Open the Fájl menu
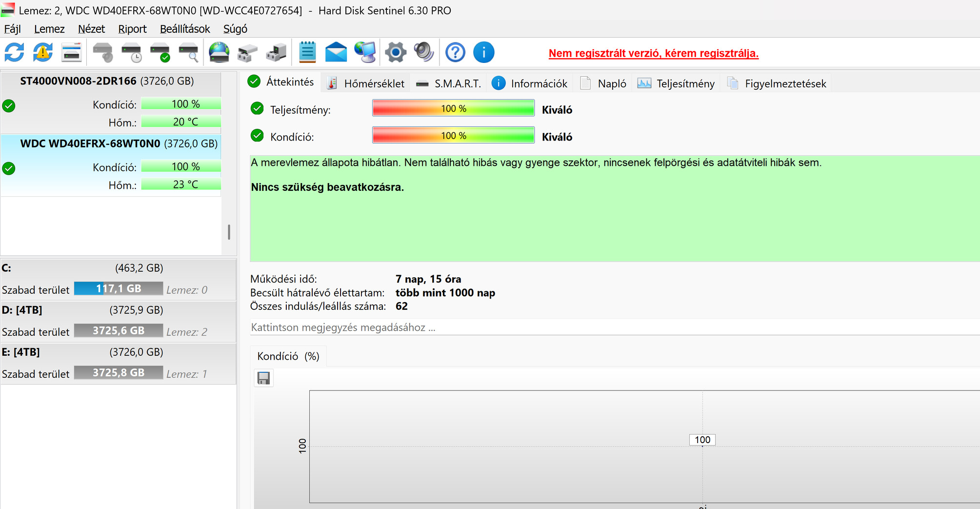The image size is (980, 509). (x=12, y=29)
